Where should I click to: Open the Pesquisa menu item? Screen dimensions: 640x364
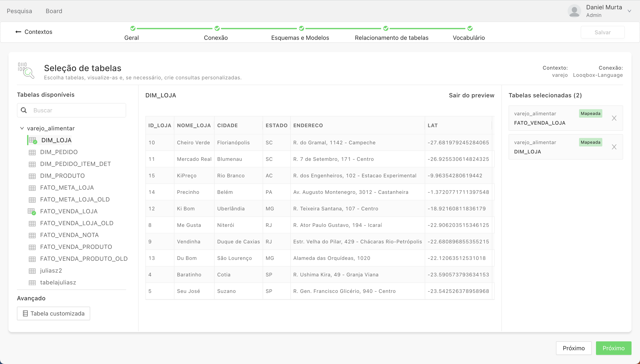(x=19, y=11)
